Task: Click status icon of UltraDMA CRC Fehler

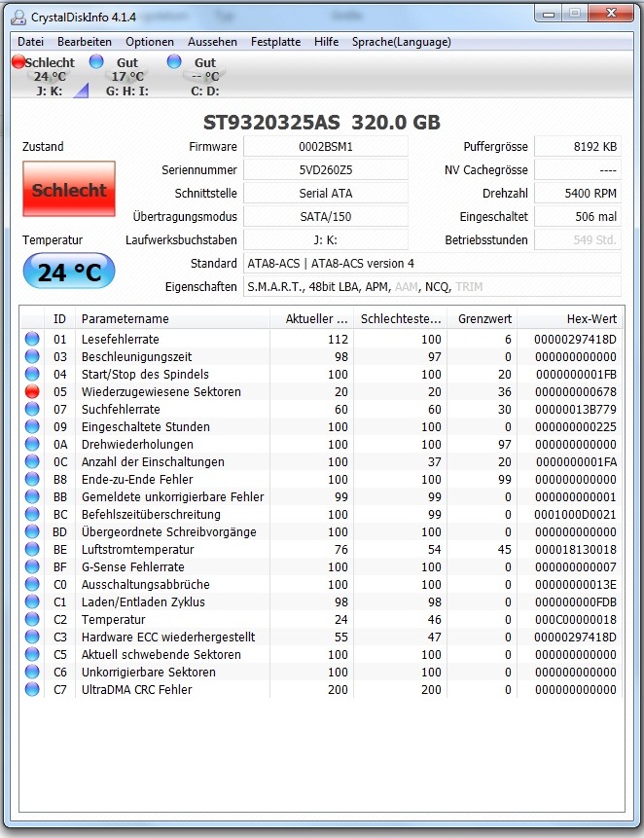Action: click(x=32, y=689)
